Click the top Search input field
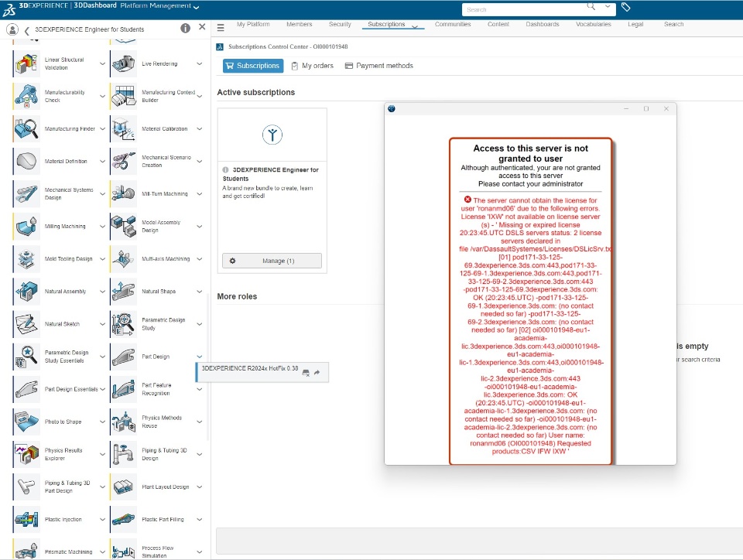 point(524,9)
